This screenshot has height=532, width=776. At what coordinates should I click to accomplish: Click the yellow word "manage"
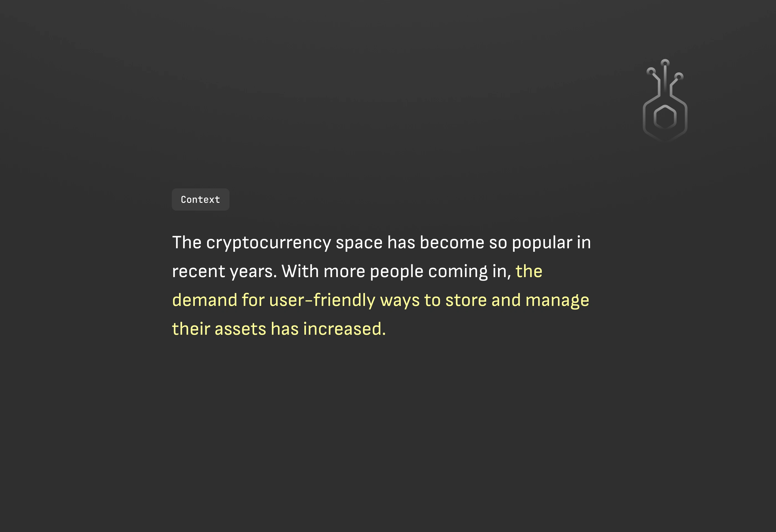(557, 300)
